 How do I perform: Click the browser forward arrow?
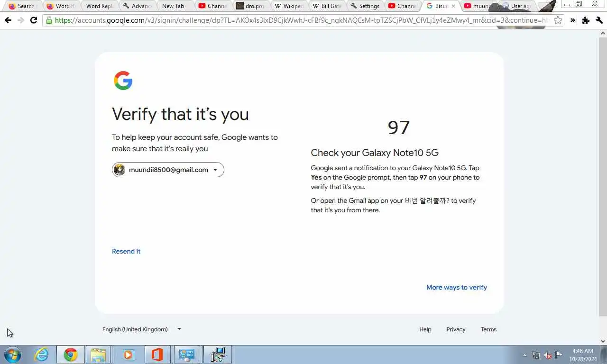pyautogui.click(x=20, y=20)
